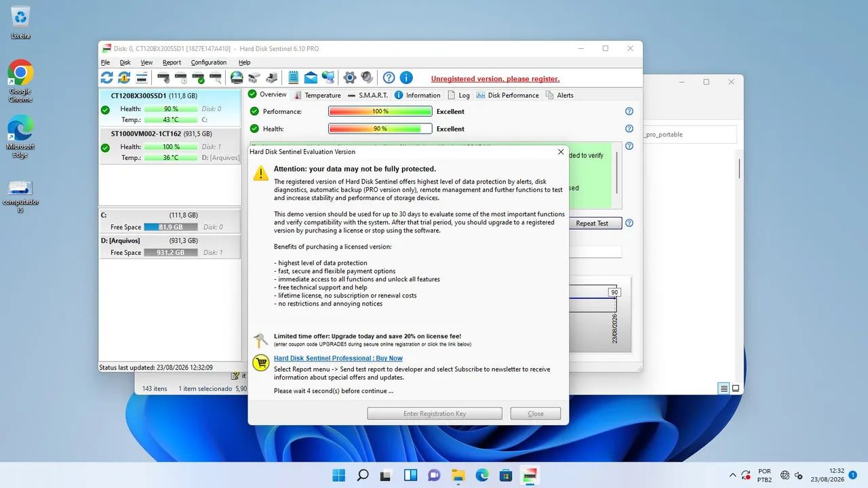Click the help icon beside Performance bar
Viewport: 868px width, 488px height.
click(629, 111)
